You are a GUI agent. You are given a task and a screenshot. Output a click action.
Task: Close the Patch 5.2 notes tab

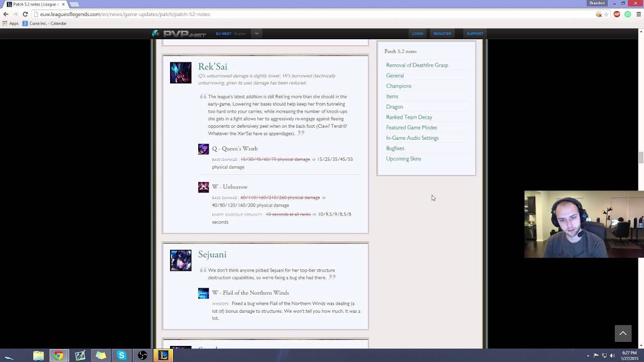(63, 4)
